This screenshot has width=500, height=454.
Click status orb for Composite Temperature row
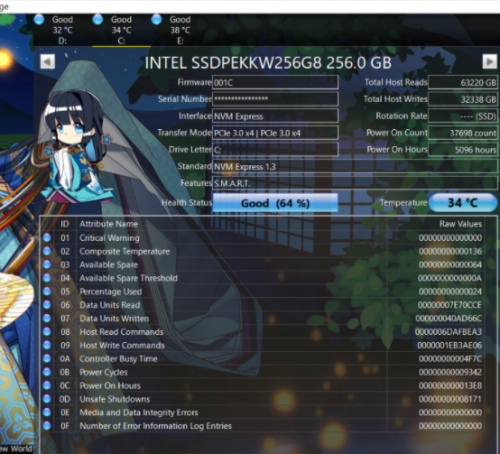(47, 251)
